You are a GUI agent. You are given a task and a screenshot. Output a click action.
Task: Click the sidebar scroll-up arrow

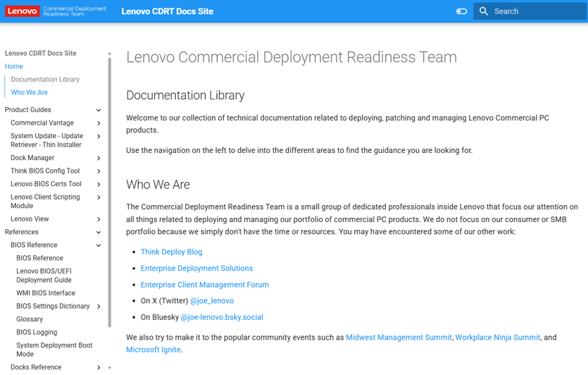[109, 54]
